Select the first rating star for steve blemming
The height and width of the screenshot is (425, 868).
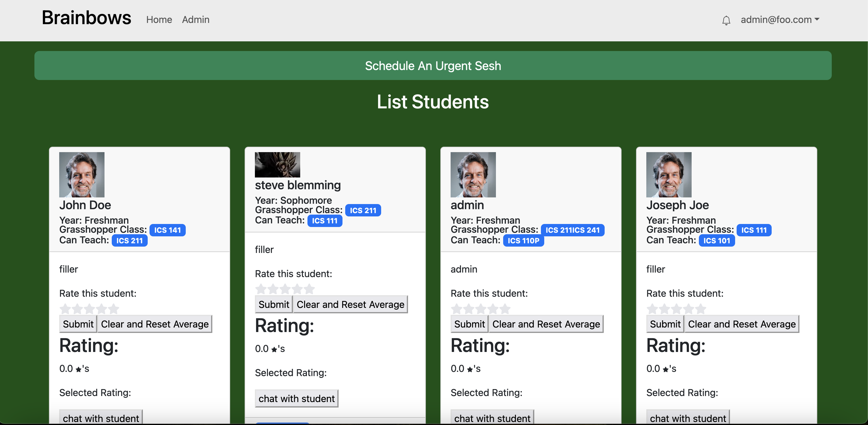coord(261,289)
